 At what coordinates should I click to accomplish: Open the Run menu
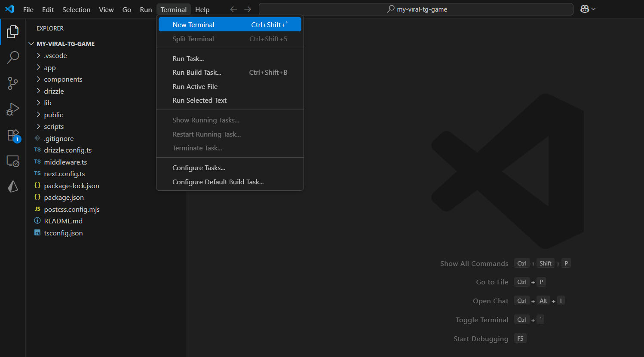click(146, 9)
